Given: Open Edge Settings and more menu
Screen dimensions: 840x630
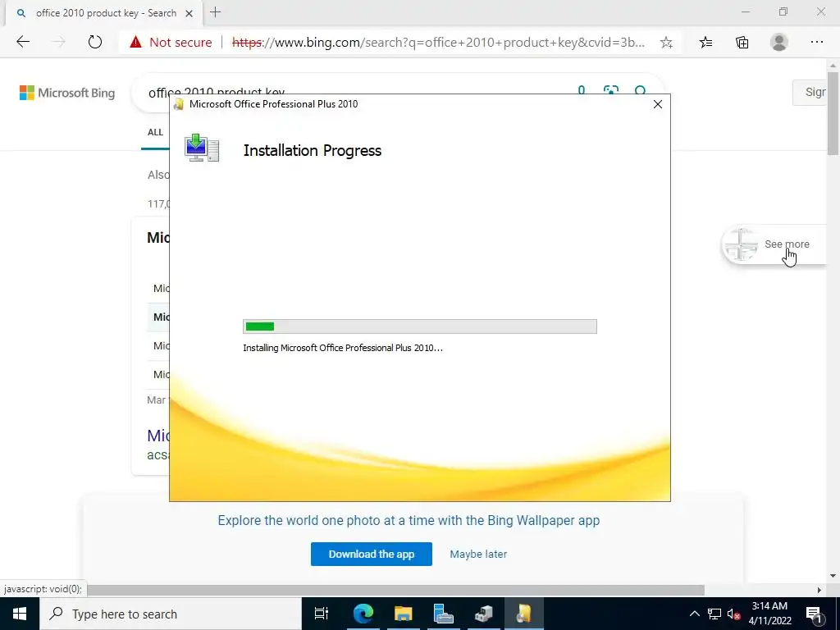Looking at the screenshot, I should tap(816, 42).
